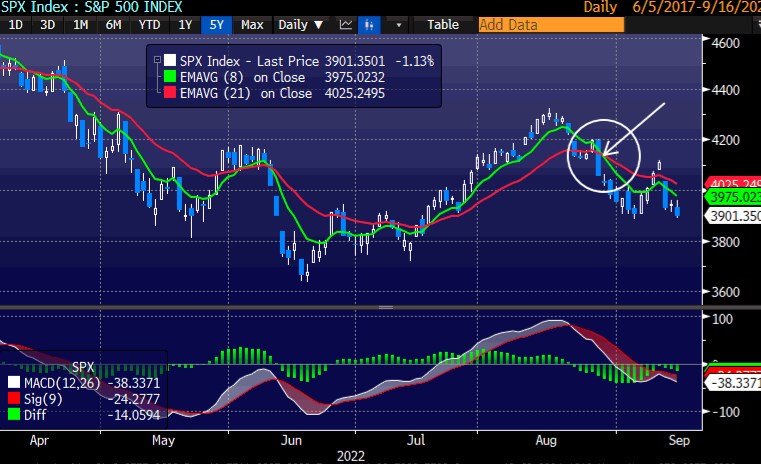Viewport: 761px width, 464px height.
Task: Open chart type options dropdown arrow
Action: click(x=398, y=25)
